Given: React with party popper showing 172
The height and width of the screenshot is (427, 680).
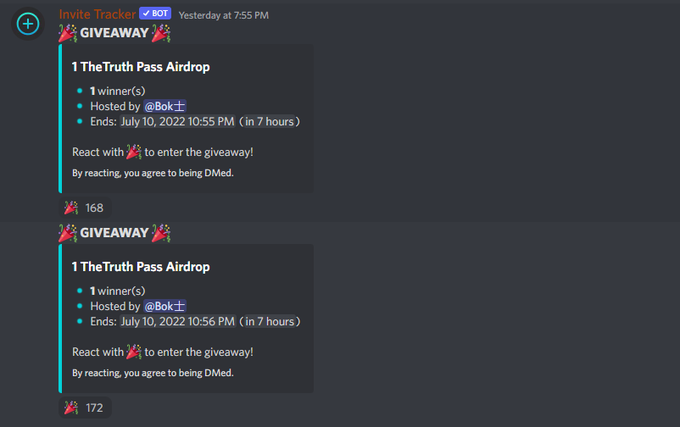Looking at the screenshot, I should point(85,407).
